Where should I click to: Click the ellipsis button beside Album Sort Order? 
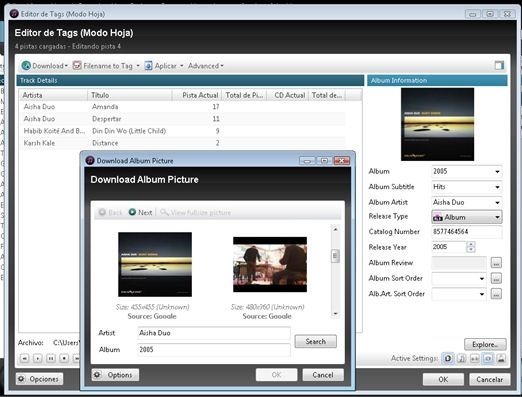tap(496, 278)
